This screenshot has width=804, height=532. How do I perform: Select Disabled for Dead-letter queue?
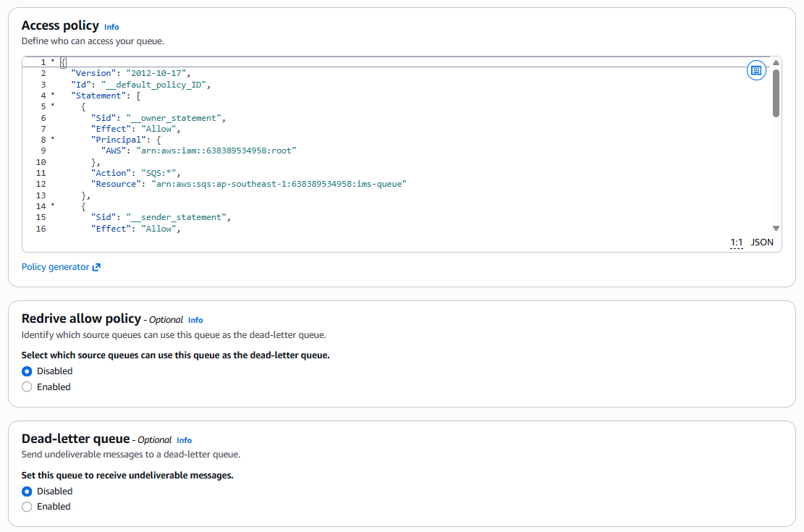(x=27, y=491)
